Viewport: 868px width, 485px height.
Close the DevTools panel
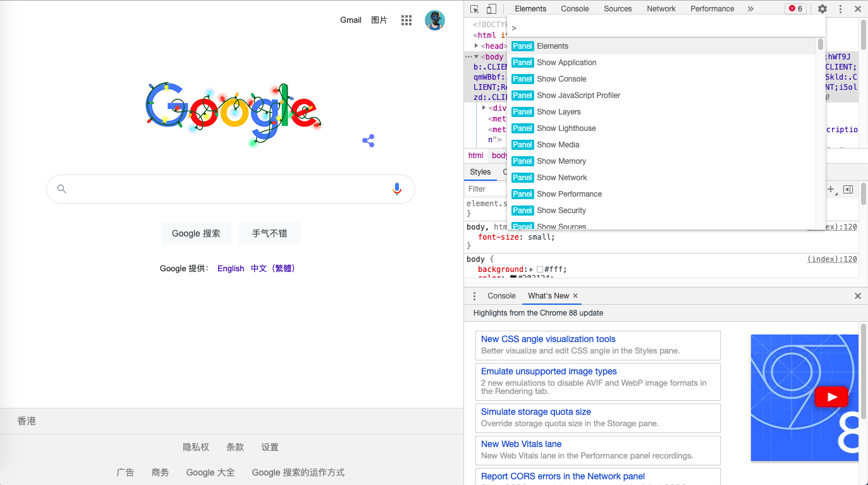click(x=858, y=9)
